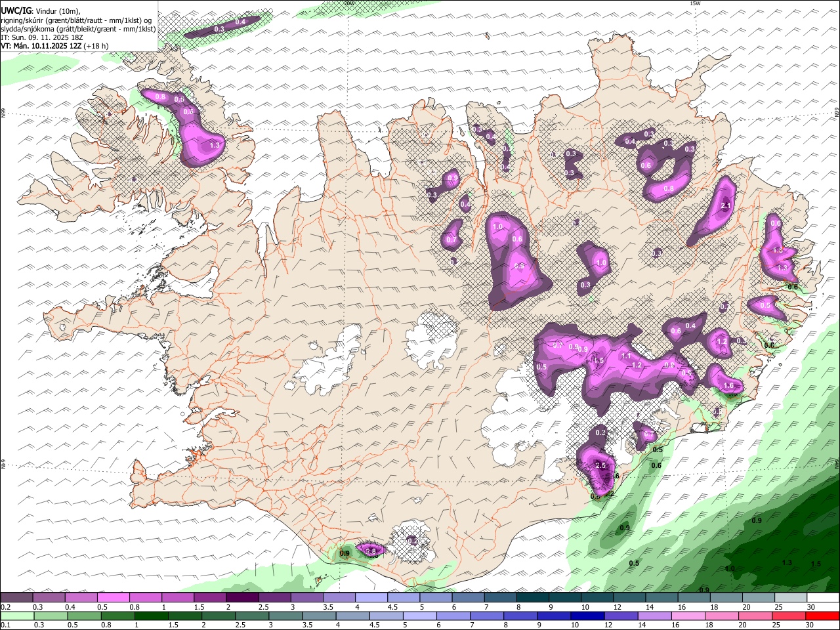Select the magenta 1–1.5 snow legend swatch

coord(178,598)
